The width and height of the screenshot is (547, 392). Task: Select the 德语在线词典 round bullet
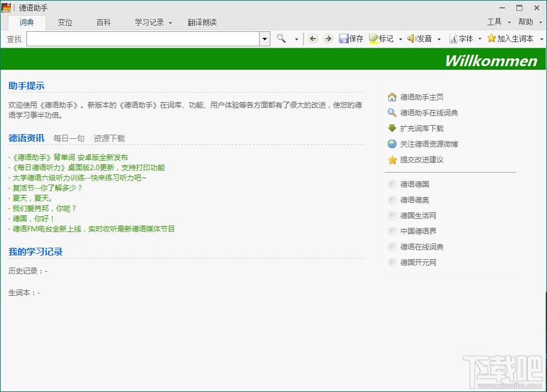(393, 247)
